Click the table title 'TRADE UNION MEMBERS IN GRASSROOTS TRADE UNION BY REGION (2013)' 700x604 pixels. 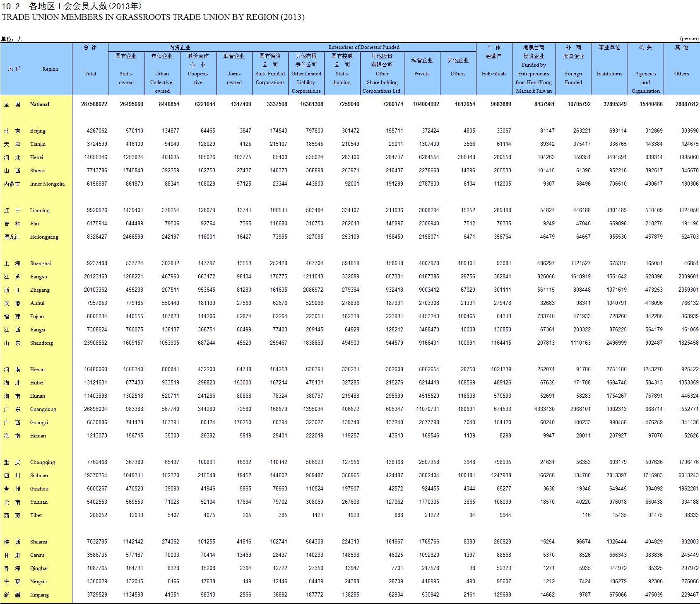point(153,17)
